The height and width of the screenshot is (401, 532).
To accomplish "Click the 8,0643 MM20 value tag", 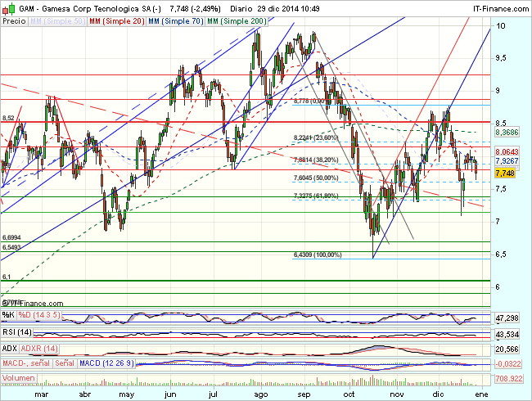I will click(x=507, y=151).
